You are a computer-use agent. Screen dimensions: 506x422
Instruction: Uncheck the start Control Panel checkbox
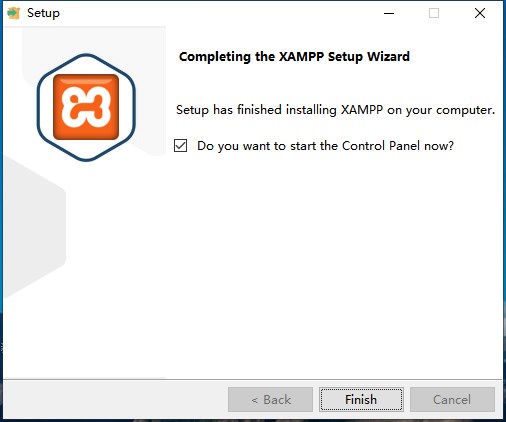coord(180,146)
